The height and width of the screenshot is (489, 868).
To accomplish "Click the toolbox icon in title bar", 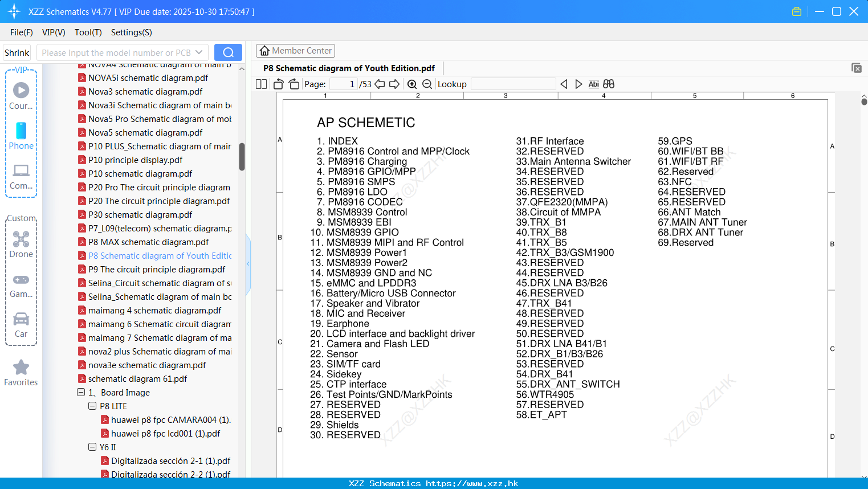I will click(797, 11).
